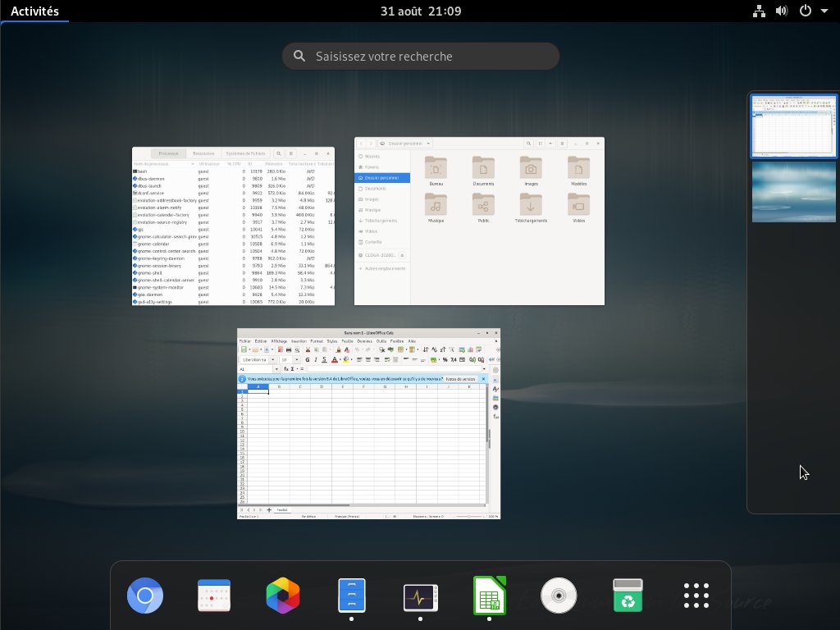Viewport: 840px width, 630px height.
Task: Open System Monitor from the dock
Action: tap(421, 597)
